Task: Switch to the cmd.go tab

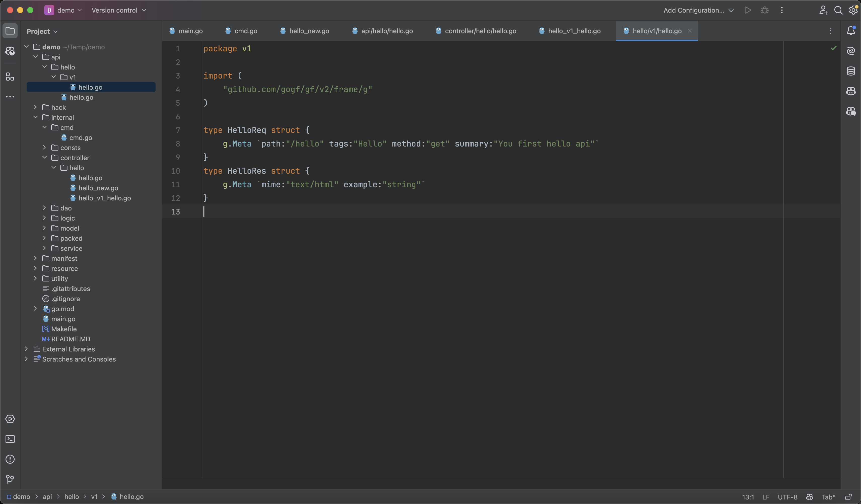Action: pyautogui.click(x=246, y=31)
